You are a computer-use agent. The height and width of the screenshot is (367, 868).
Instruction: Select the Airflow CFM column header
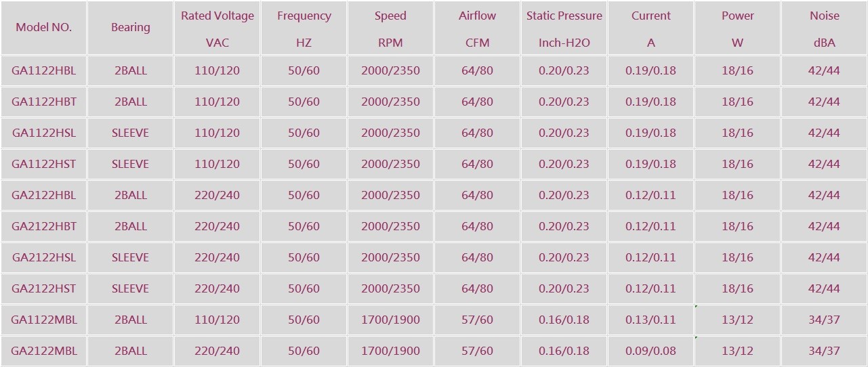click(478, 28)
